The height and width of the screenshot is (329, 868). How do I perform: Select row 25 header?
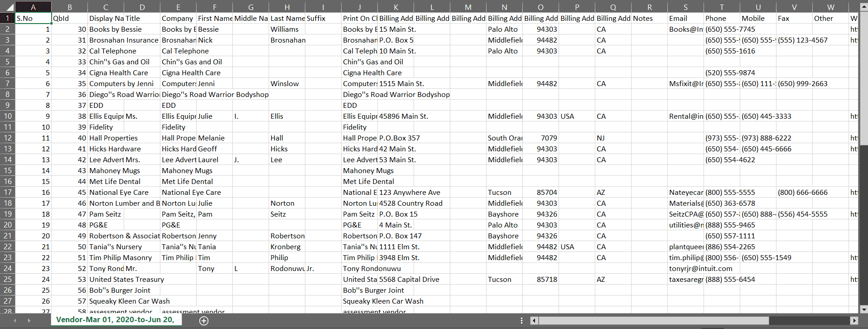coord(8,279)
